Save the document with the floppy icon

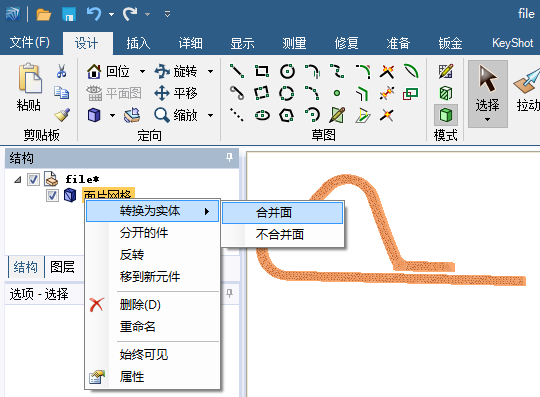pyautogui.click(x=69, y=14)
